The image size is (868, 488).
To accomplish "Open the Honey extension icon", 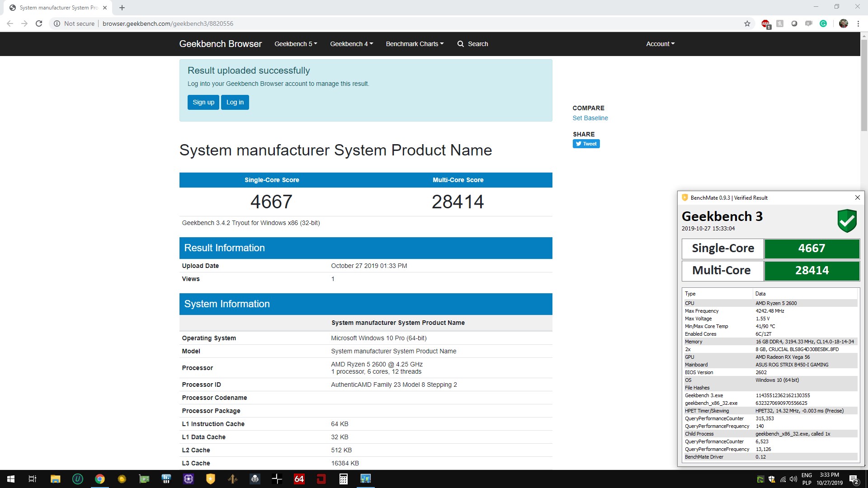I will coord(780,23).
